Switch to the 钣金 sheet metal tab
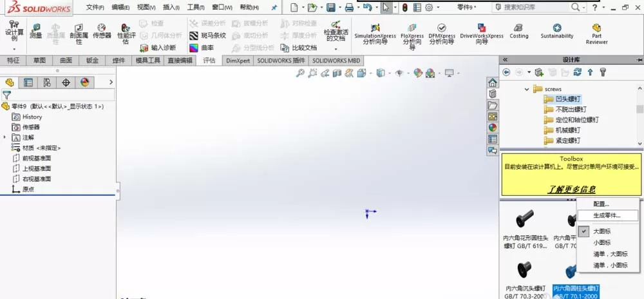Viewport: 644px width, 299px height. 92,61
